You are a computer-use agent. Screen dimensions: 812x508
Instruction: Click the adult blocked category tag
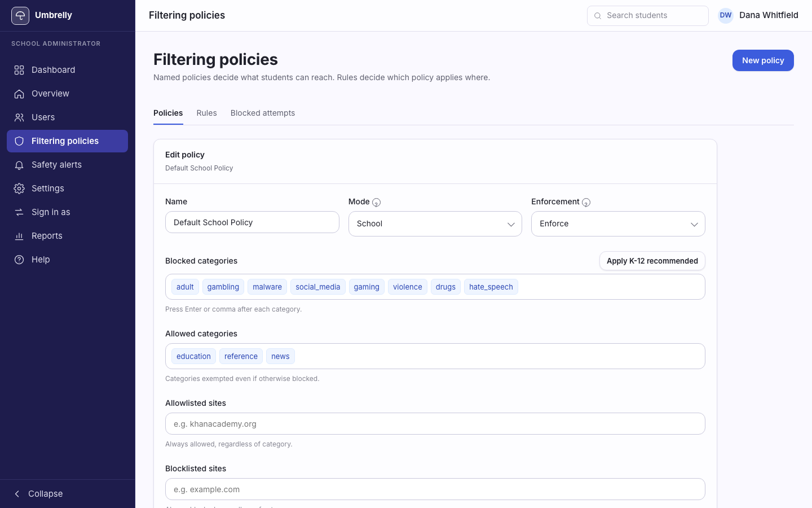click(185, 287)
